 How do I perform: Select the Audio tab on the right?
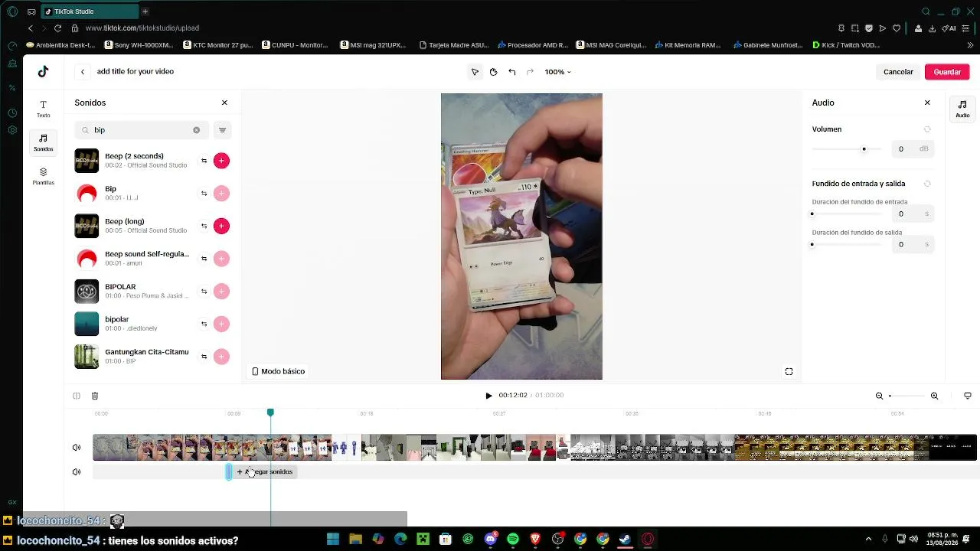point(962,109)
